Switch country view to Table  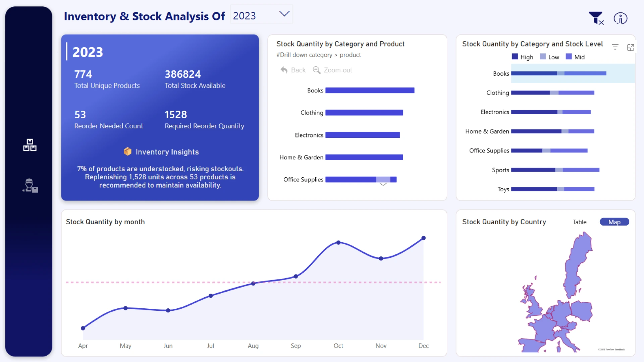point(579,222)
